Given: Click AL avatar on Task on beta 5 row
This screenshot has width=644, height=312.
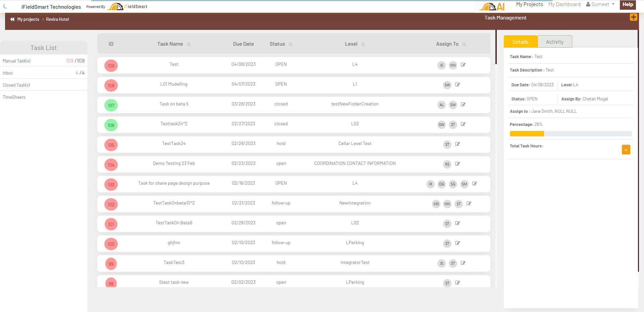Looking at the screenshot, I should tap(441, 105).
